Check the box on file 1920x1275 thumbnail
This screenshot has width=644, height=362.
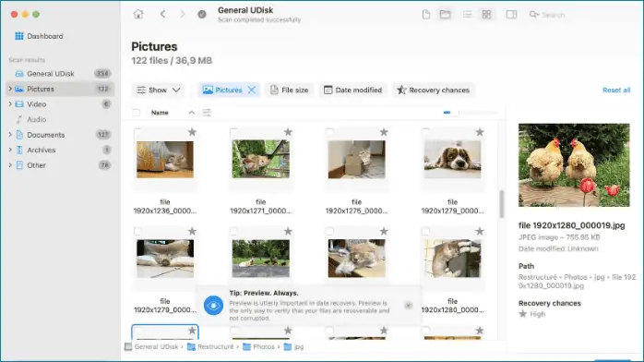(x=329, y=132)
